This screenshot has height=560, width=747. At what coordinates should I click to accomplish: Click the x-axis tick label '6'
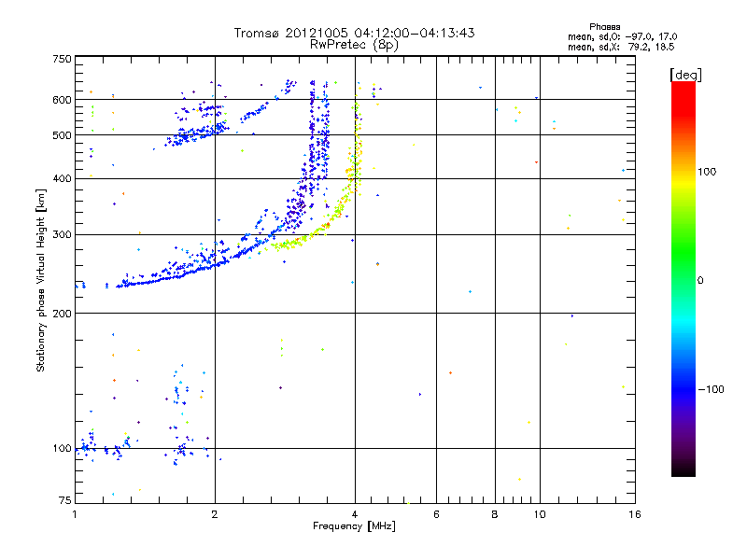tap(436, 514)
